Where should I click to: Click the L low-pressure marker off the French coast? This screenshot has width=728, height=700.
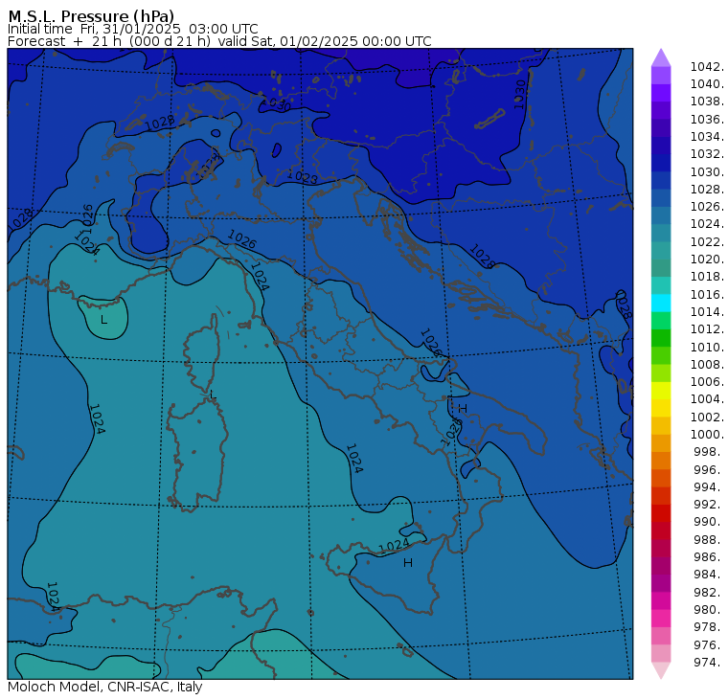point(104,320)
